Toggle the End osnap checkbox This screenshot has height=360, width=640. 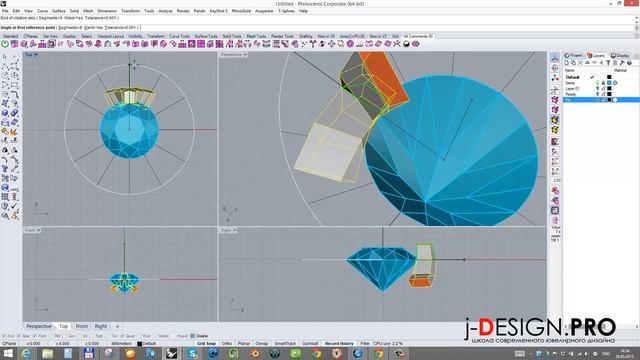(x=4, y=336)
